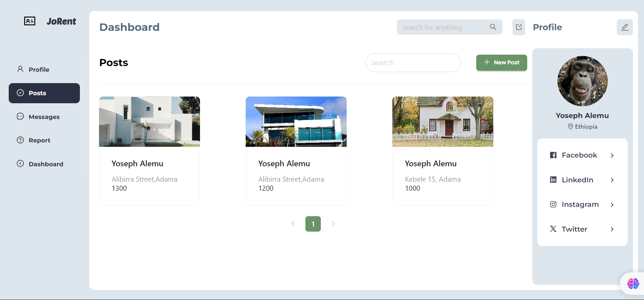This screenshot has width=644, height=300.
Task: Expand the Instagram row chevron
Action: click(x=612, y=205)
